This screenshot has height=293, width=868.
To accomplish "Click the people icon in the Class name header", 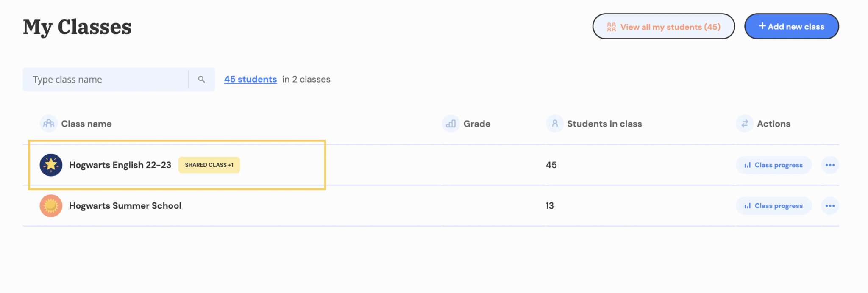I will [48, 123].
